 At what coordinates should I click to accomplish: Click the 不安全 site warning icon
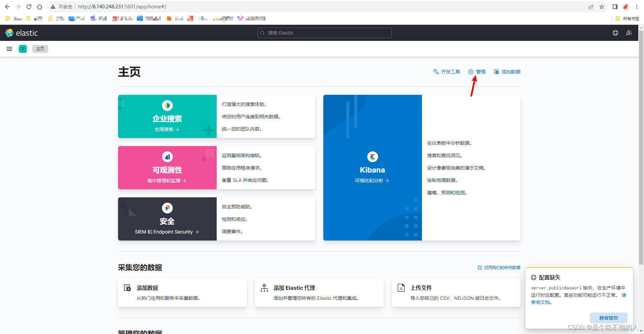53,7
